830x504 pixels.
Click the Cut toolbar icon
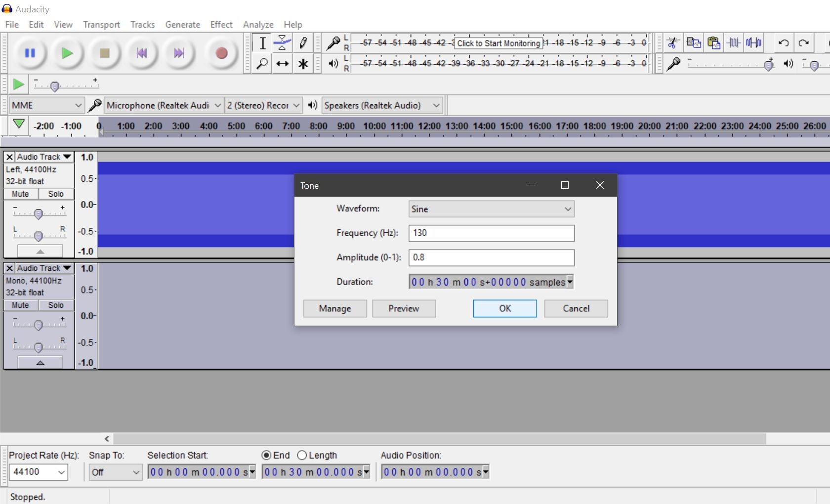tap(672, 43)
